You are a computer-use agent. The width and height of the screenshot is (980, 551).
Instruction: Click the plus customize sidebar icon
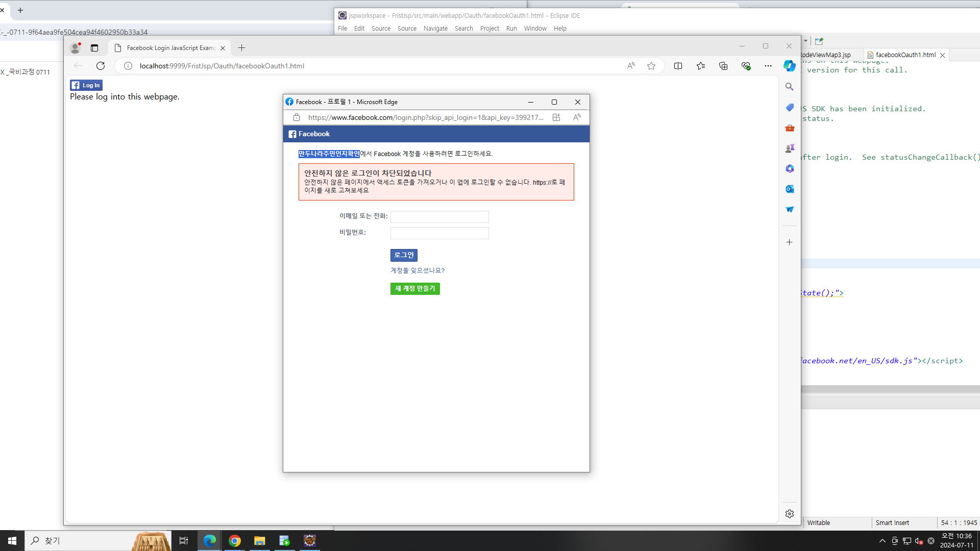[790, 242]
